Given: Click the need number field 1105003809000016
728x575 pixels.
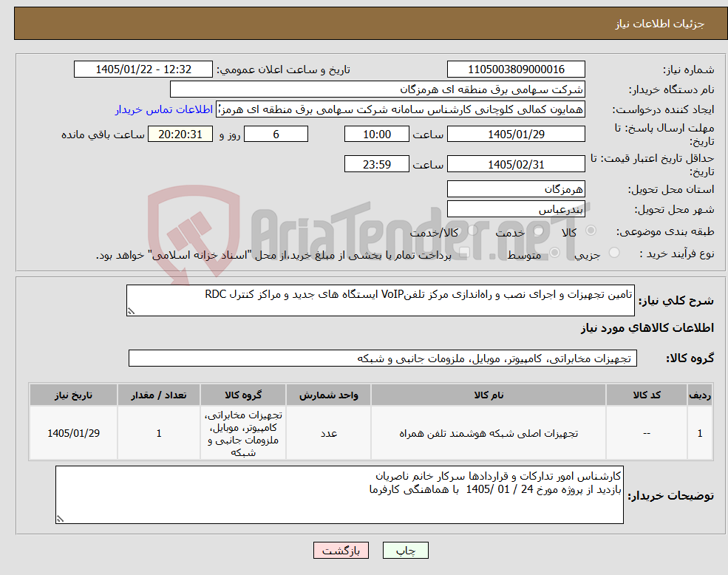Looking at the screenshot, I should point(516,69).
